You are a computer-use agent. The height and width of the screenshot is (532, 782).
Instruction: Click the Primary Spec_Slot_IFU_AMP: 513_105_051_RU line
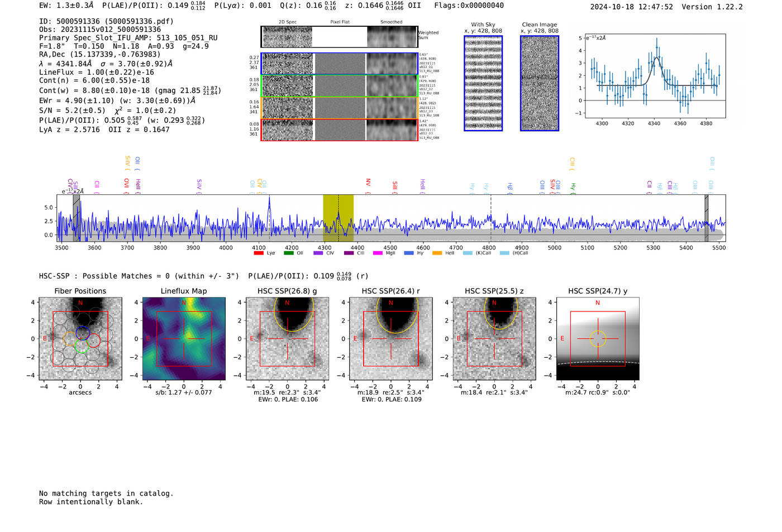(x=128, y=38)
